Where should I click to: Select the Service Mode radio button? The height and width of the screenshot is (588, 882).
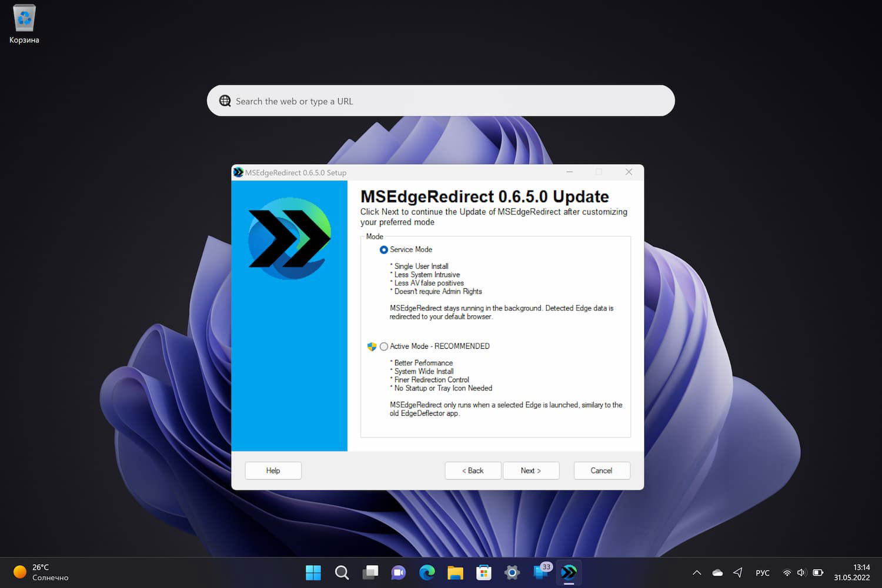[384, 250]
